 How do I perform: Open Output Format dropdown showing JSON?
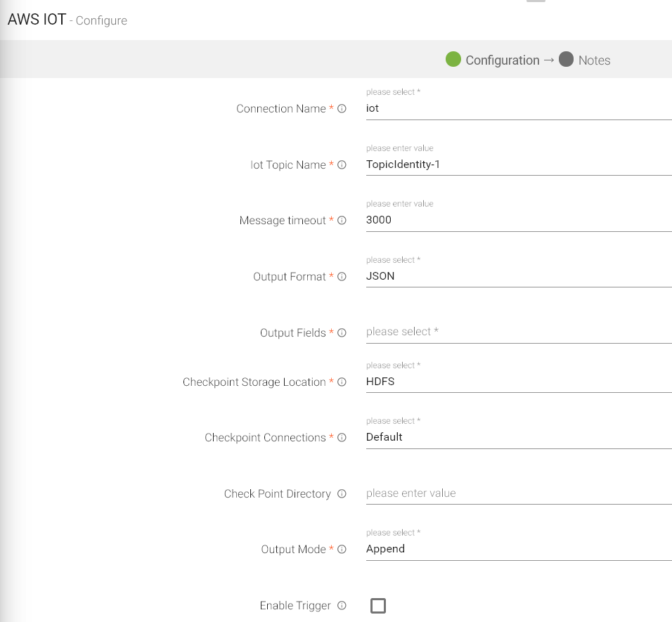[518, 277]
